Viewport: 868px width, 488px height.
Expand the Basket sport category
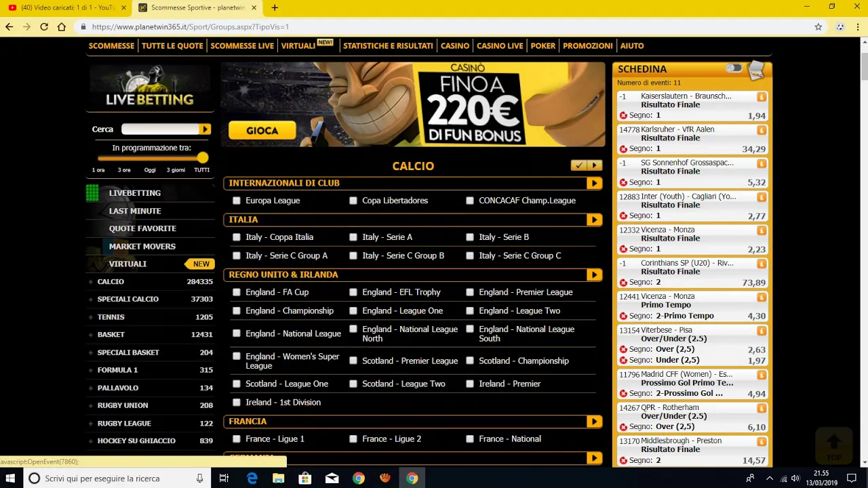(91, 335)
